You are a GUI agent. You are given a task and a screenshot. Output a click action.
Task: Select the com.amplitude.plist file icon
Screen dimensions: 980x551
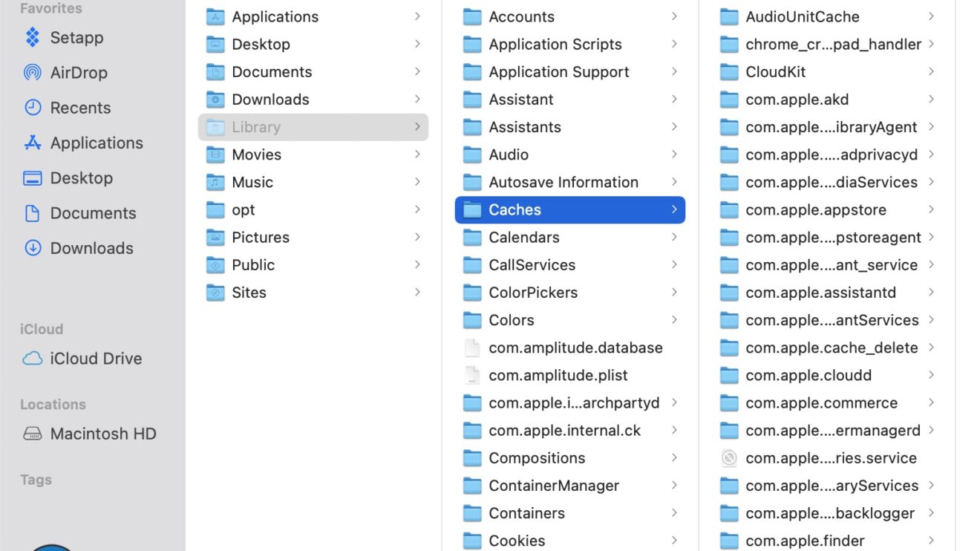pyautogui.click(x=472, y=376)
